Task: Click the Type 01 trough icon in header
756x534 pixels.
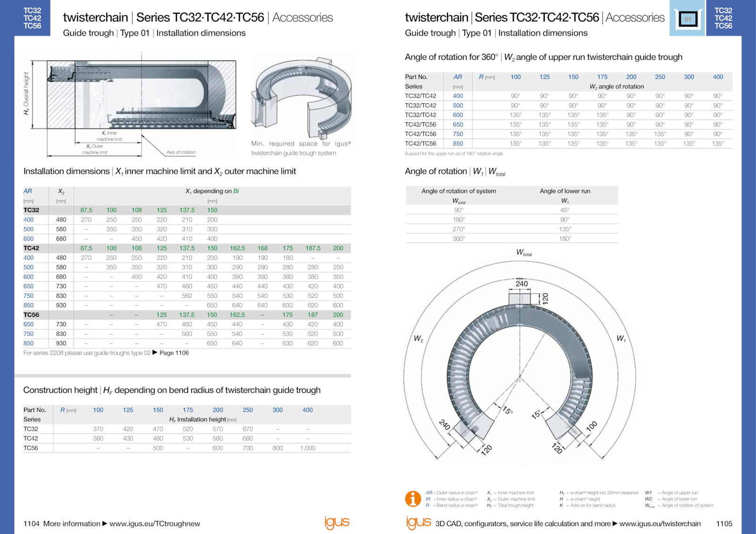Action: (x=687, y=19)
